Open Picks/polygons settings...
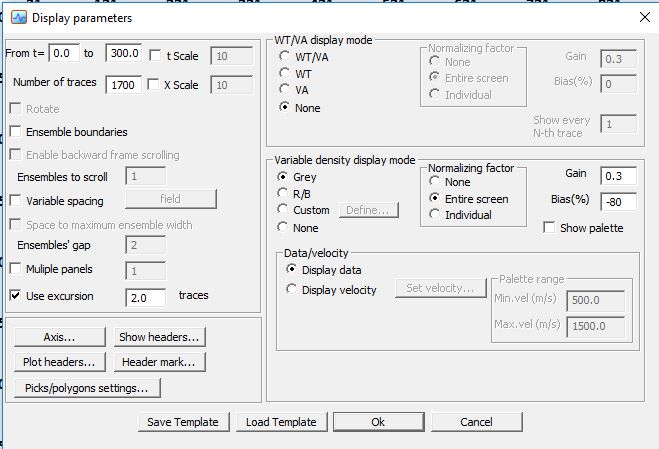659x449 pixels. [x=87, y=388]
